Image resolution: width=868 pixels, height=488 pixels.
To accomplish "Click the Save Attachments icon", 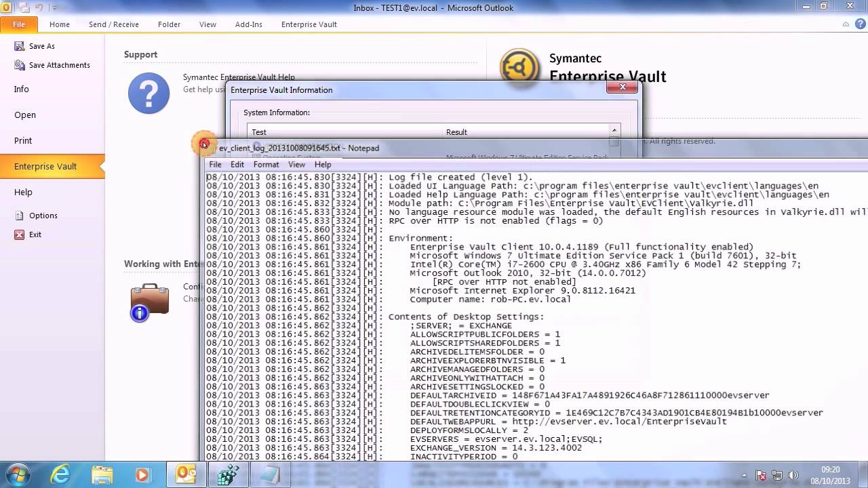I will (x=20, y=65).
